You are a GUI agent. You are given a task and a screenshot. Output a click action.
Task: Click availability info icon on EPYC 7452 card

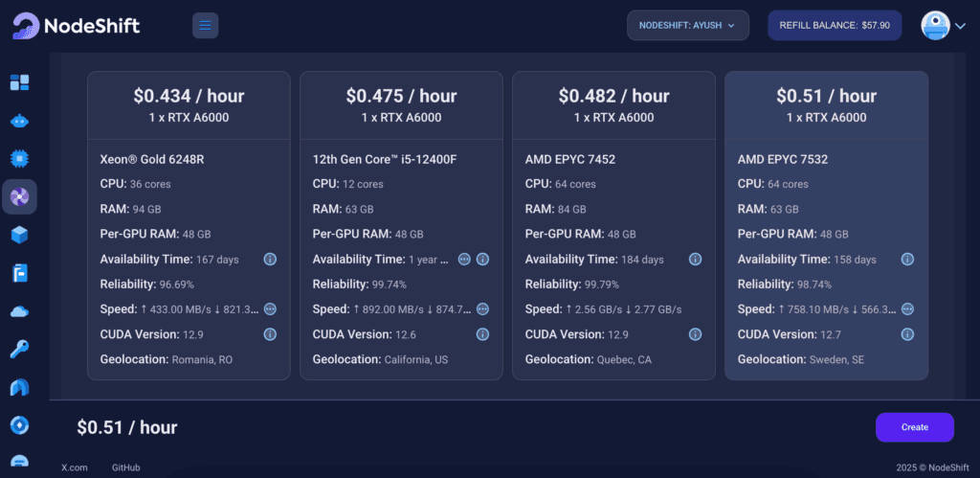point(695,259)
